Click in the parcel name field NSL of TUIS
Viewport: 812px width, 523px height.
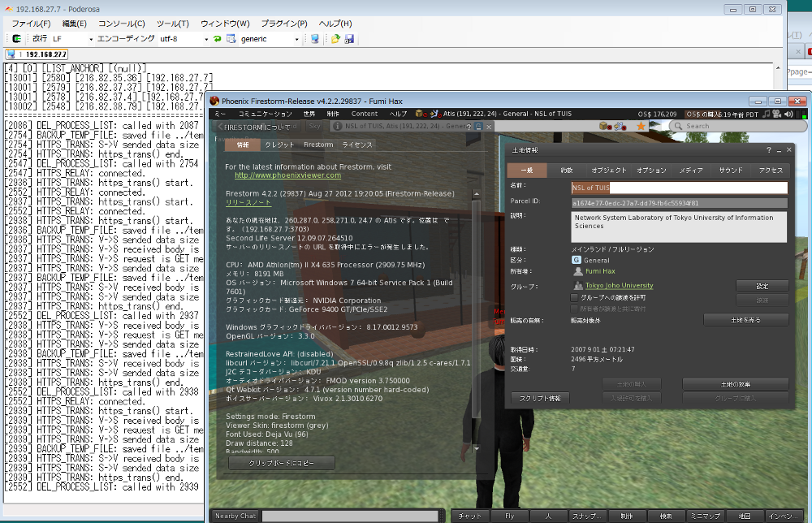click(680, 188)
